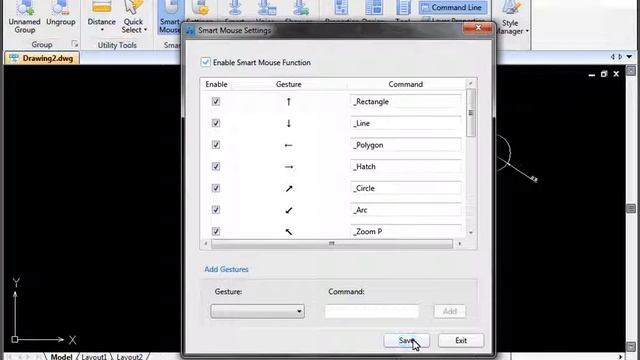Open Smart Mouse settings gear icon
The height and width of the screenshot is (360, 640).
coord(201,9)
